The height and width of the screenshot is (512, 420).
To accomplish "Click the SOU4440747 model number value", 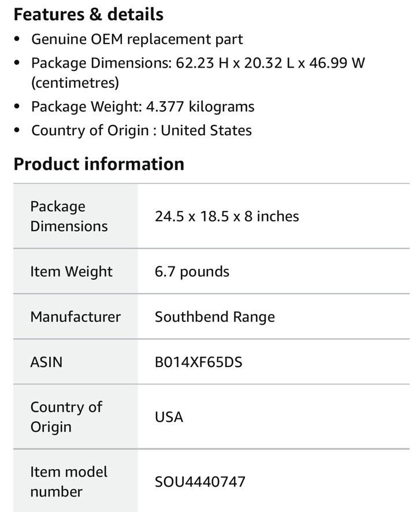I will click(x=200, y=481).
